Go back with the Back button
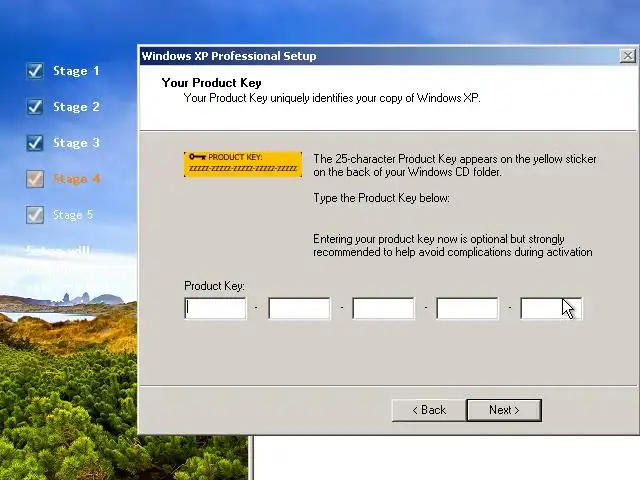This screenshot has width=640, height=480. pos(429,410)
